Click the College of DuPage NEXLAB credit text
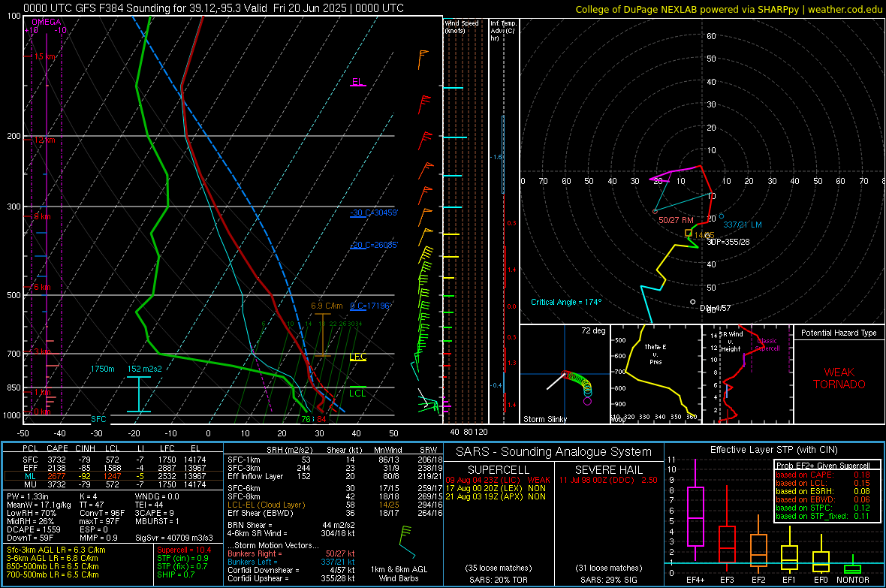 pos(728,9)
